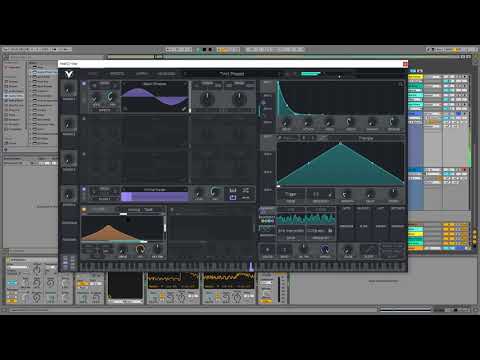Viewport: 480px width, 360px height.
Task: Click the LFO paint brush icon
Action: point(280,138)
